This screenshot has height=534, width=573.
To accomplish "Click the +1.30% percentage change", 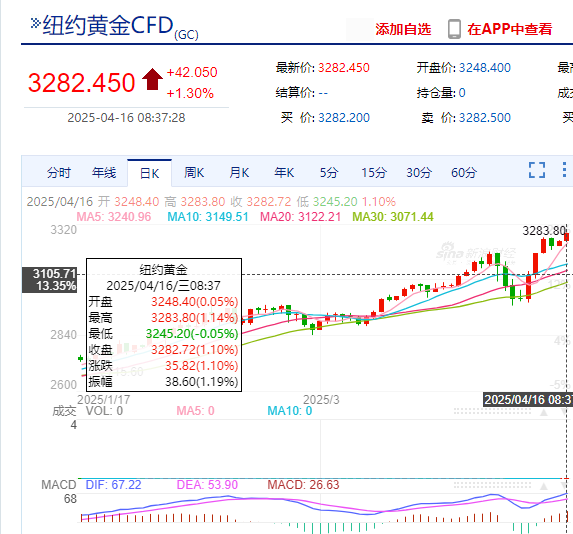I will coord(190,94).
